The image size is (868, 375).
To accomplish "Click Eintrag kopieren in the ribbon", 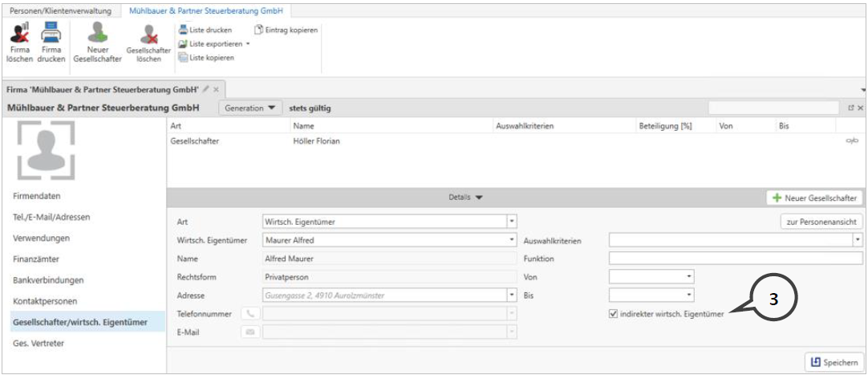I will (x=286, y=30).
